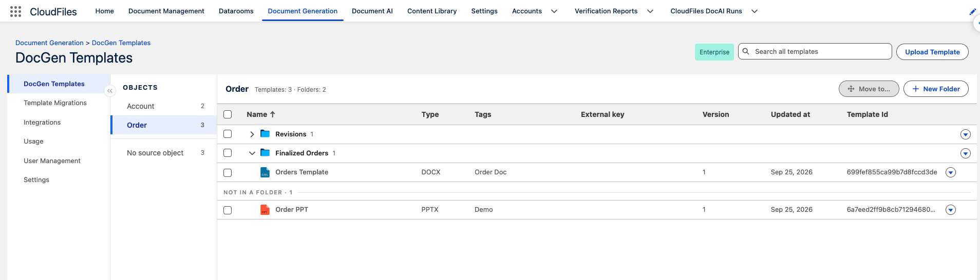Click the Move to... button

pyautogui.click(x=869, y=89)
